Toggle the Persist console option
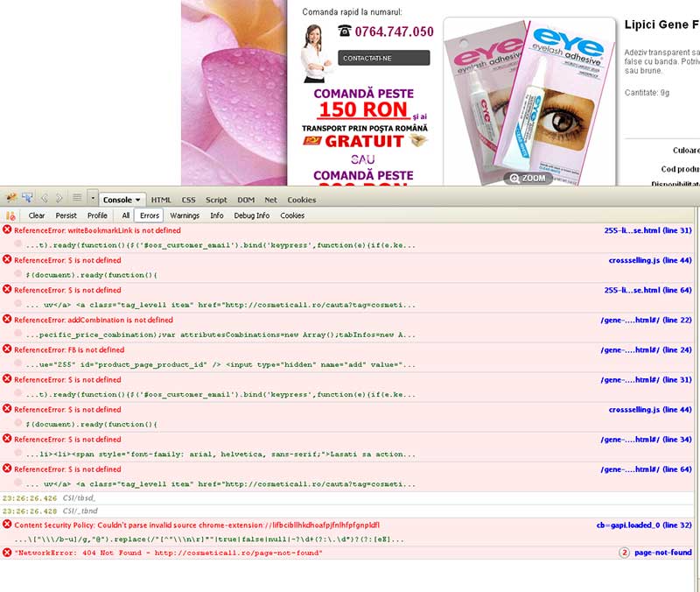Screen dimensions: 700x592 coord(66,215)
